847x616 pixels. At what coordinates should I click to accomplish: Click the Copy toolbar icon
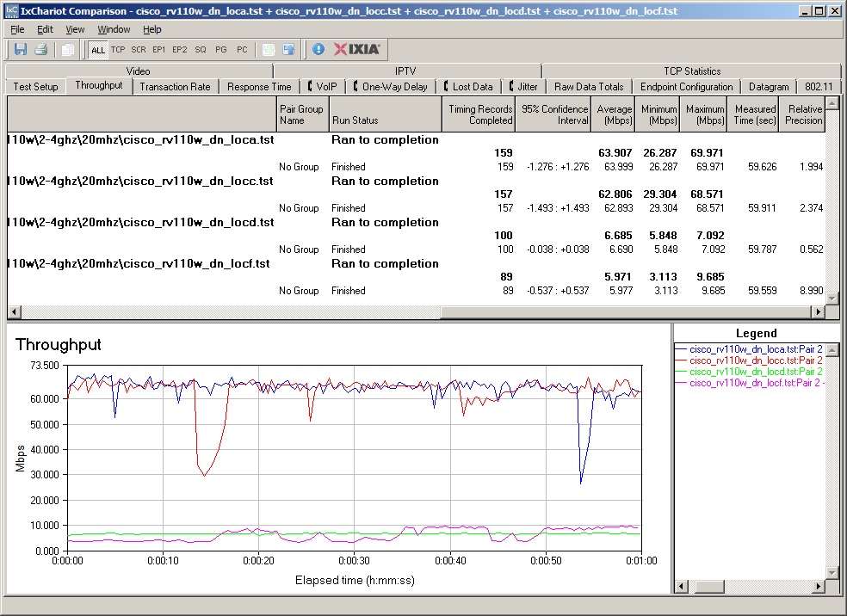[x=67, y=50]
